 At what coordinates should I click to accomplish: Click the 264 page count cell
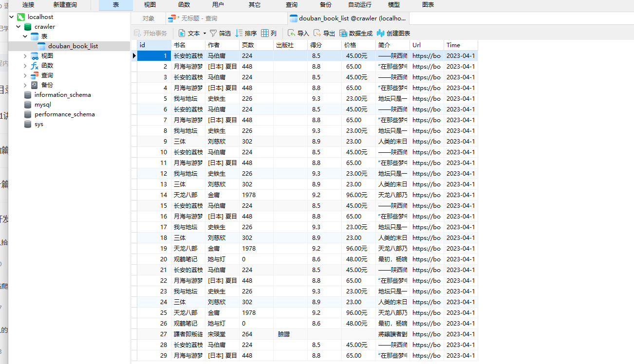[256, 334]
